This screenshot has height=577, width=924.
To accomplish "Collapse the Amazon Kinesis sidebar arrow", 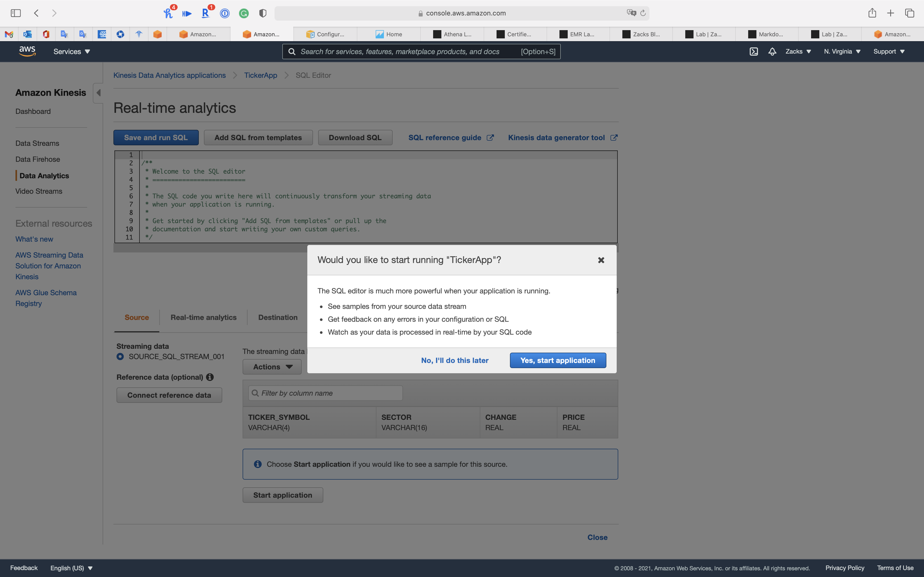I will (x=98, y=93).
